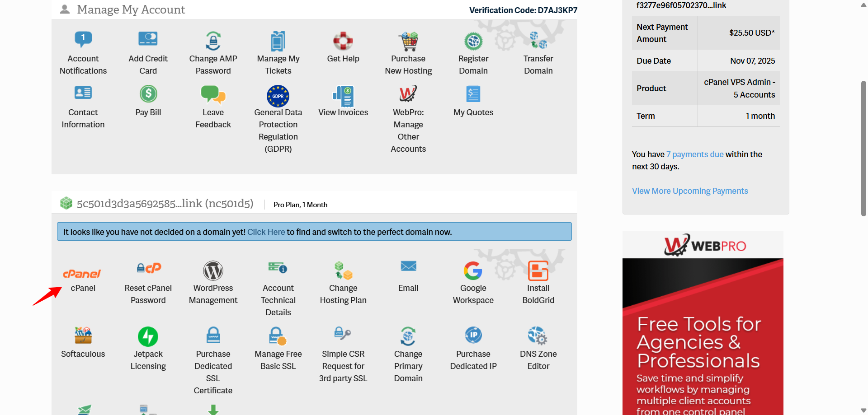The width and height of the screenshot is (868, 415).
Task: Click the f3277e96f05702370...link domain text
Action: coord(681,5)
